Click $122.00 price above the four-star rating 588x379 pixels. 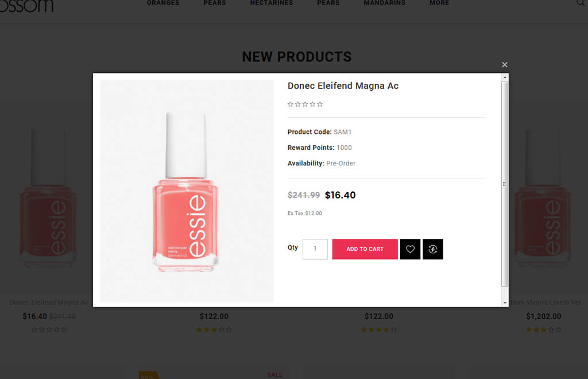click(x=379, y=316)
